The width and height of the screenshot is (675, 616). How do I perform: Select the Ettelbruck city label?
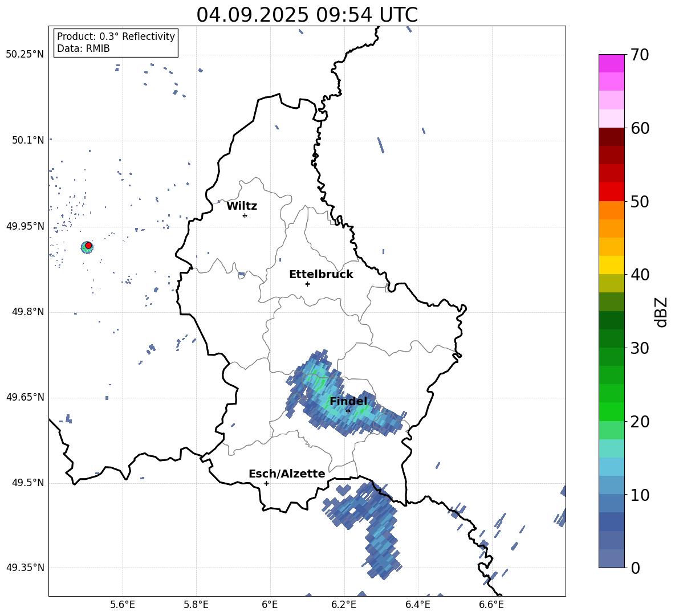click(321, 275)
